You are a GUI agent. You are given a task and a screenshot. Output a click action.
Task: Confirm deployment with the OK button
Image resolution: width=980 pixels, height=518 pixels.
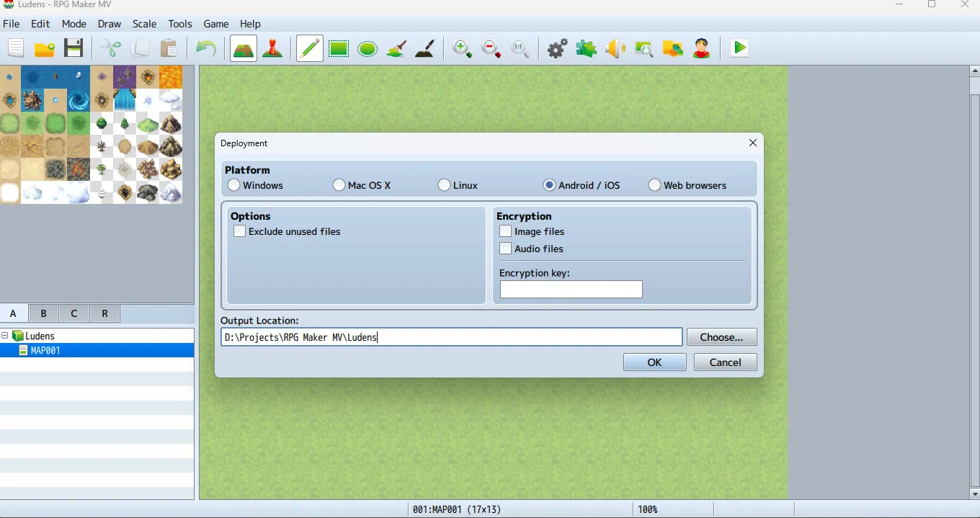(654, 362)
